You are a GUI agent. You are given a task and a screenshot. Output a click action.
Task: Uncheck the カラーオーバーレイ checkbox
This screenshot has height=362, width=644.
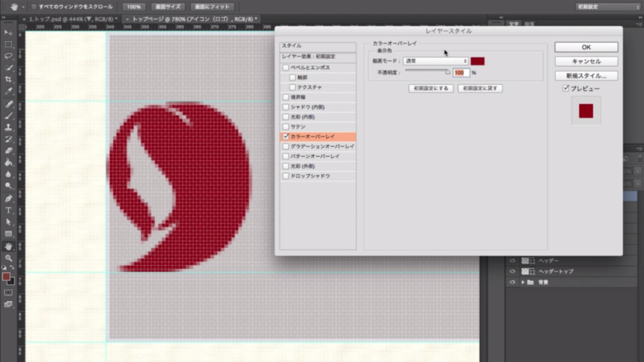pyautogui.click(x=286, y=136)
